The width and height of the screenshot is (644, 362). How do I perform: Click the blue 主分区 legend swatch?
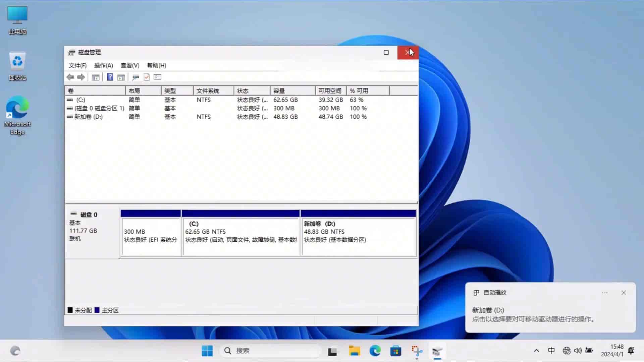click(97, 310)
